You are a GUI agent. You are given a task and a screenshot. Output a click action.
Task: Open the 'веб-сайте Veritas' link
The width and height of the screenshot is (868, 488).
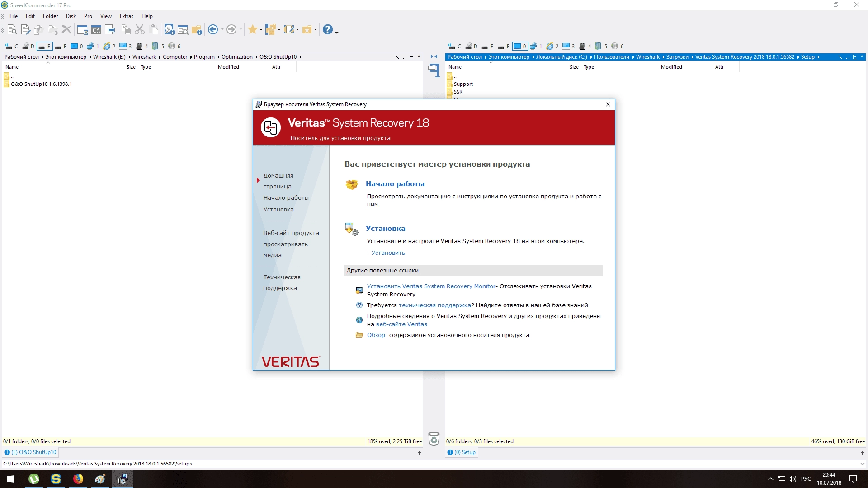[x=401, y=324]
